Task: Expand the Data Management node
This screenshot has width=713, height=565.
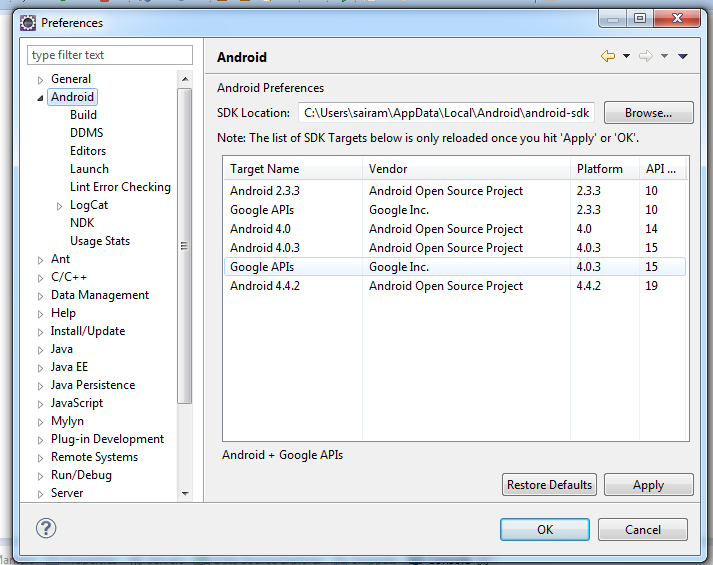Action: (x=40, y=296)
